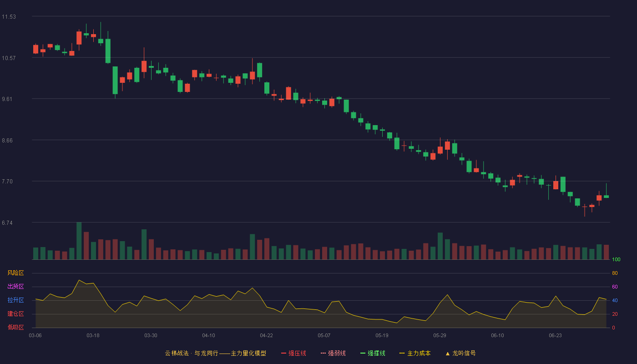Click the pink 强弱线 dashed marker
The height and width of the screenshot is (364, 637).
(x=323, y=353)
